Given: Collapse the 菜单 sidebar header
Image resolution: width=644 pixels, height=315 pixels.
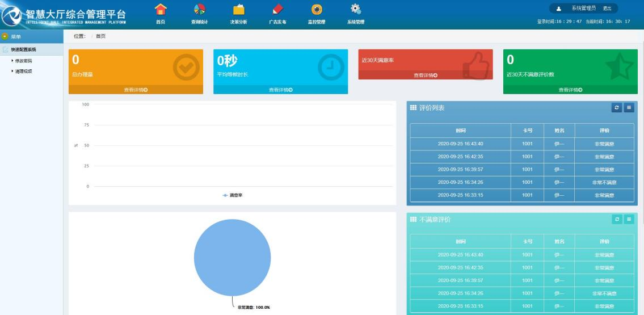Looking at the screenshot, I should (x=5, y=36).
